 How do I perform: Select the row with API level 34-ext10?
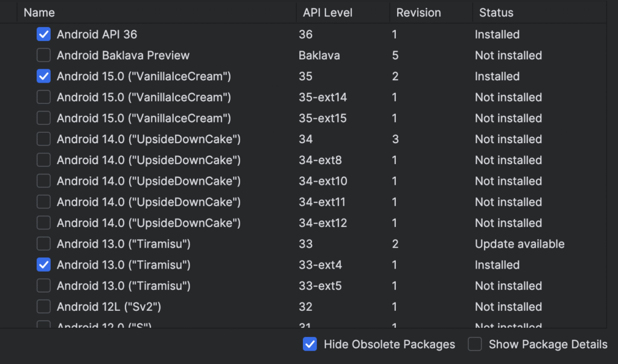323,181
